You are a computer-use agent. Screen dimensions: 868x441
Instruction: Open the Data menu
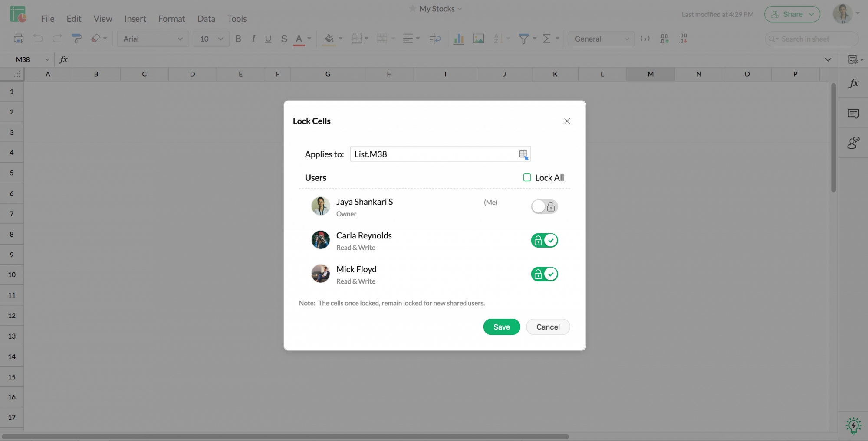coord(206,19)
